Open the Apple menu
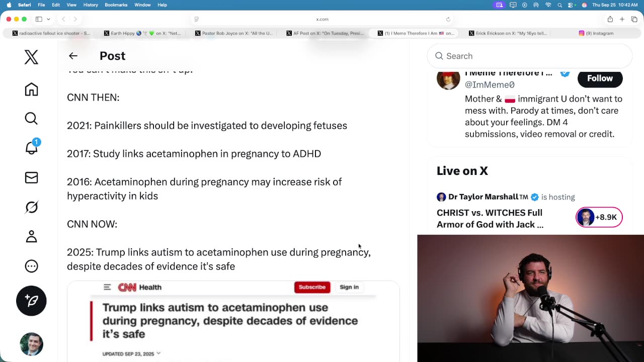This screenshot has width=644, height=362. click(x=9, y=5)
